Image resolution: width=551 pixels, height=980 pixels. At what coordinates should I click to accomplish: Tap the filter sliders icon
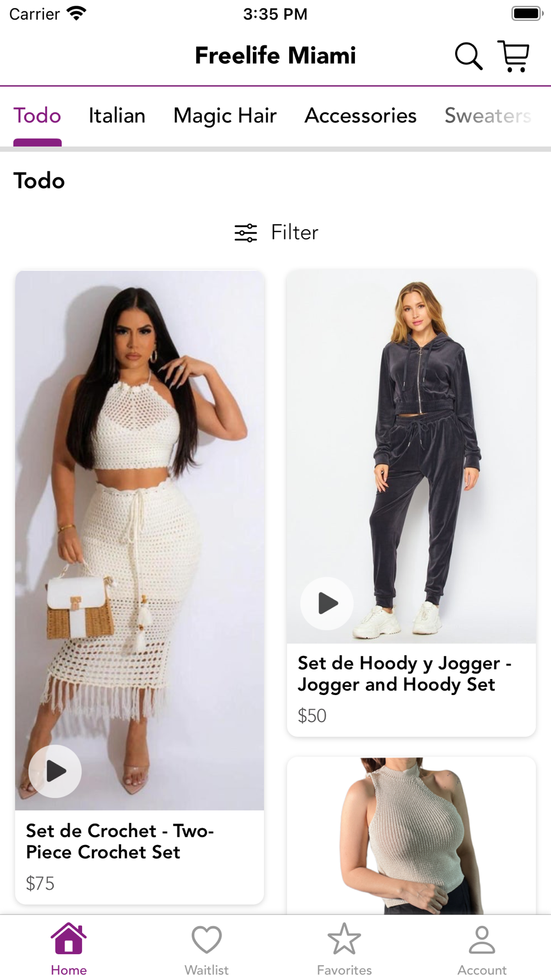click(x=246, y=233)
